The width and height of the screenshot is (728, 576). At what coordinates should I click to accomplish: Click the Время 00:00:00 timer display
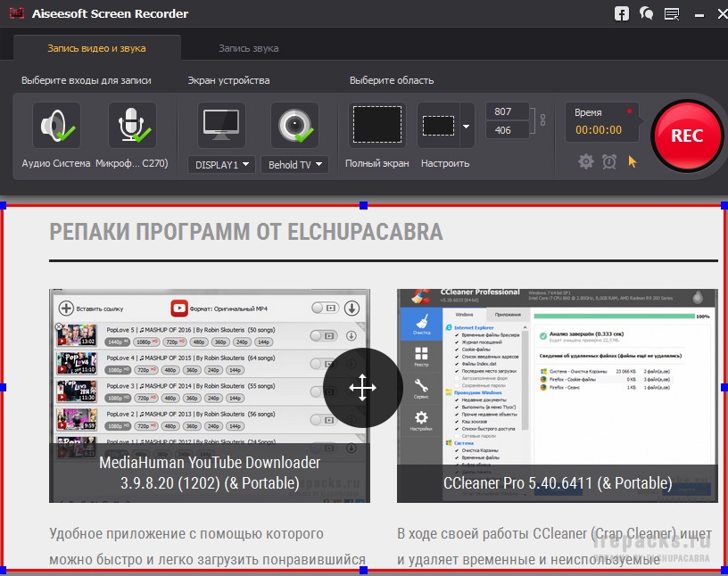click(601, 122)
